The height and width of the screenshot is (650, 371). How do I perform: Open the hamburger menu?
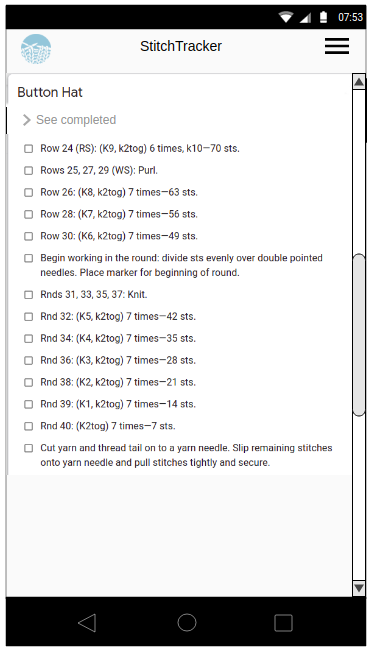pyautogui.click(x=337, y=46)
